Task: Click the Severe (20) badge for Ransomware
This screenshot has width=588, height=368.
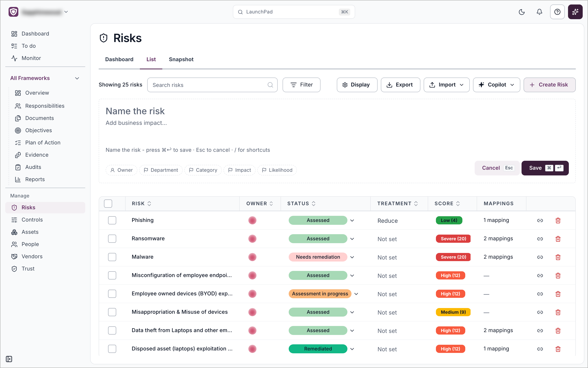Action: (x=453, y=239)
